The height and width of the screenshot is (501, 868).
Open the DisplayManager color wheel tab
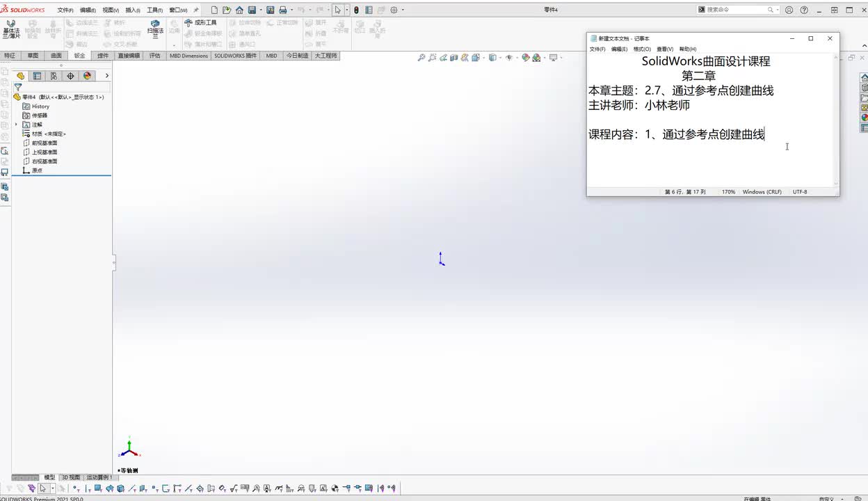coord(87,76)
